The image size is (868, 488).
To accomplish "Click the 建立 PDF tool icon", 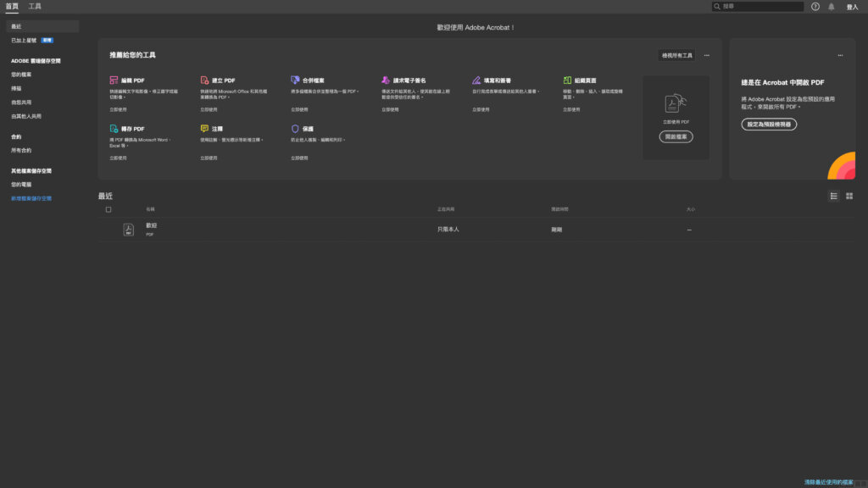I will 204,80.
